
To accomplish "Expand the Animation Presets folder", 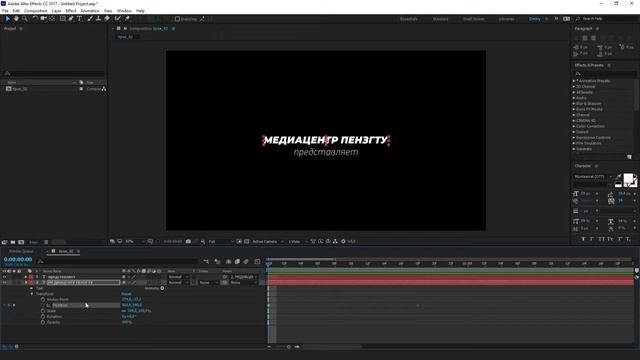I will (x=574, y=81).
